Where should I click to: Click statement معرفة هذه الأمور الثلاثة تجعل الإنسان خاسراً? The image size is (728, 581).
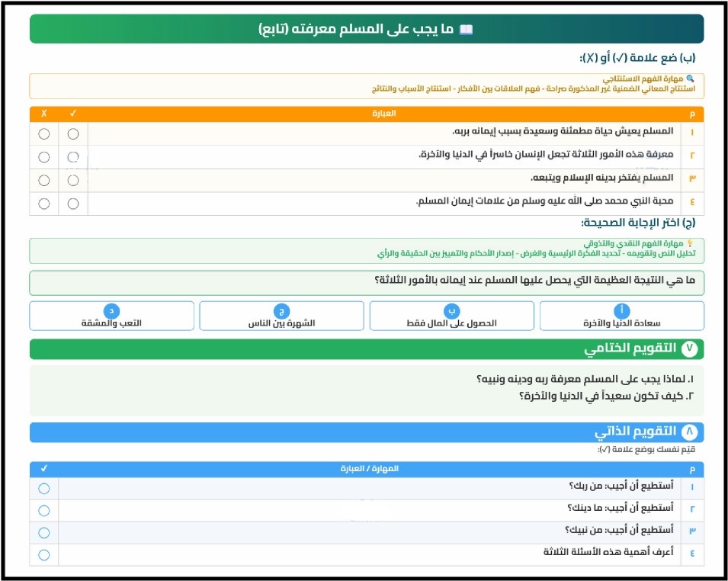546,154
